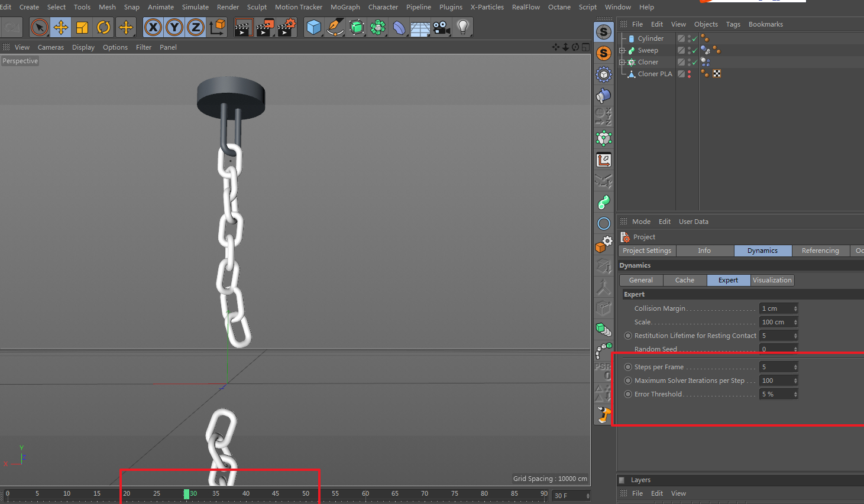Toggle the Cloner PLA red visibility dots
This screenshot has height=504, width=864.
[x=690, y=74]
